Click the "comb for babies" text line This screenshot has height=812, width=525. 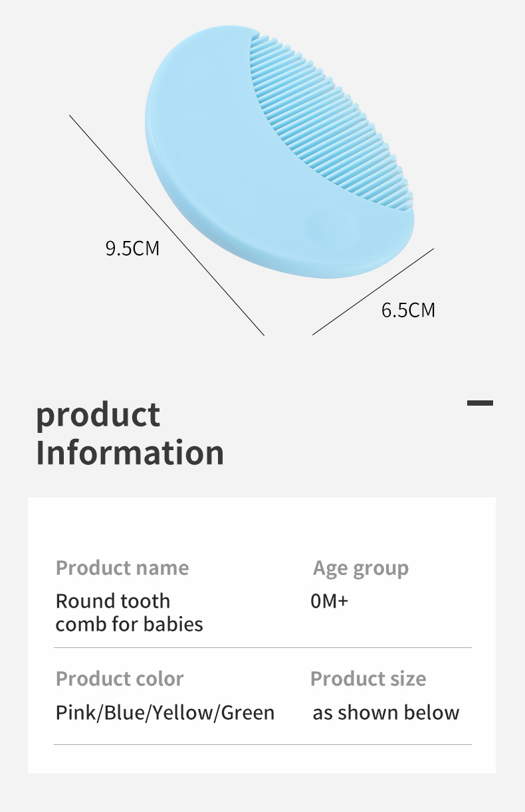coord(130,624)
